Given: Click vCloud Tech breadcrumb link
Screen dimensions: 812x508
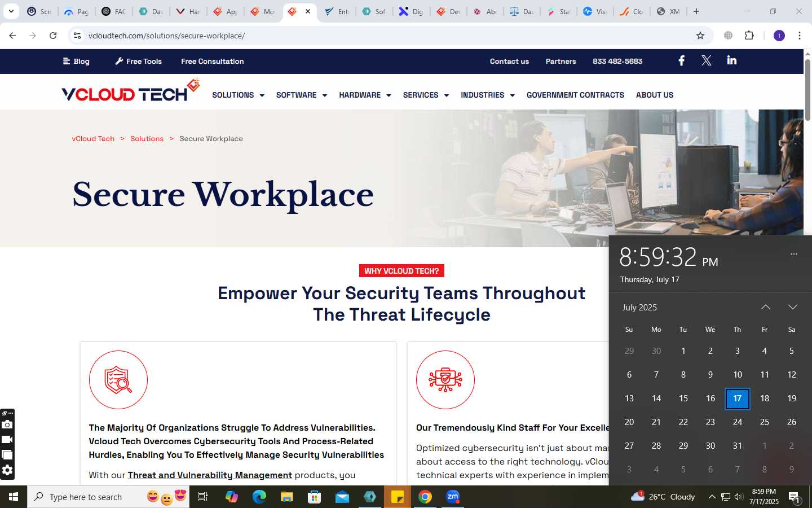Looking at the screenshot, I should [93, 138].
